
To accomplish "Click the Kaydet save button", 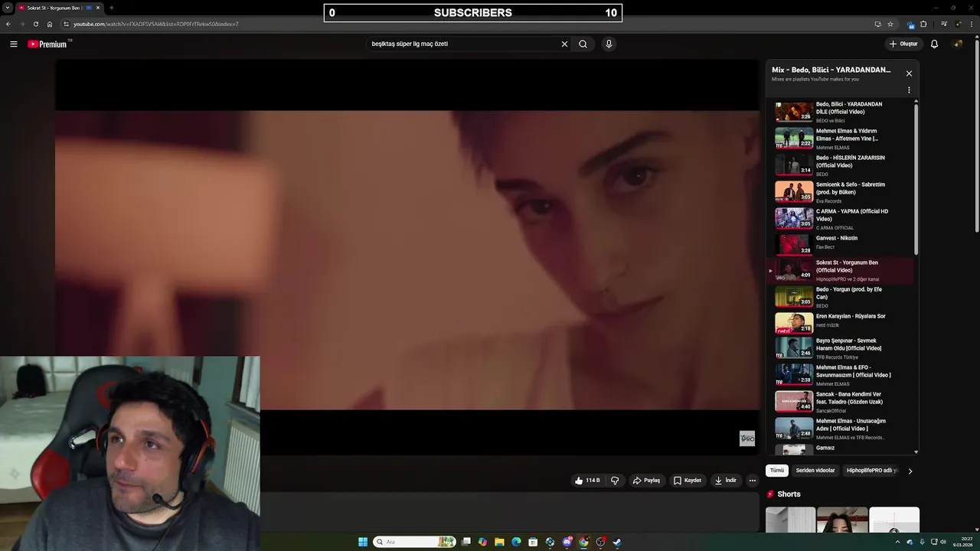I will coord(688,481).
